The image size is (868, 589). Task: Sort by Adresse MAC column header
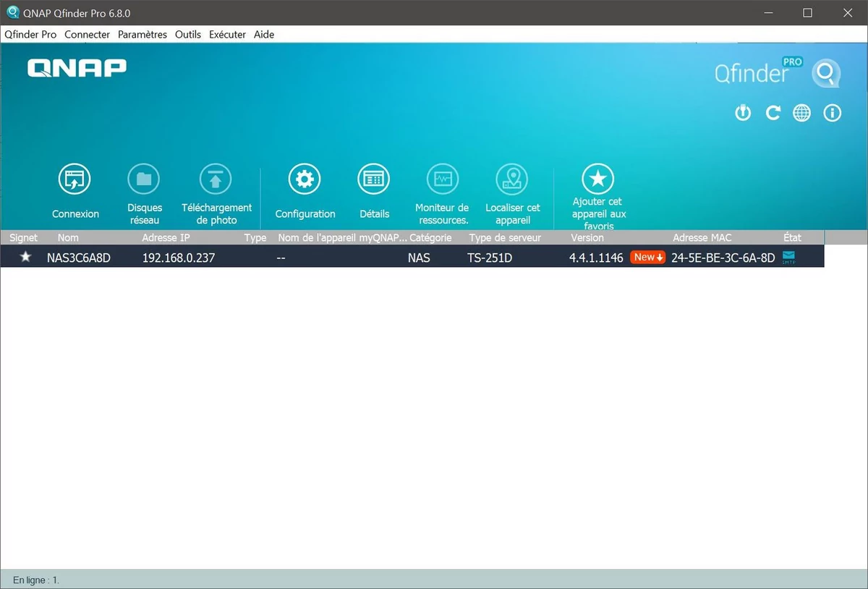pyautogui.click(x=702, y=237)
